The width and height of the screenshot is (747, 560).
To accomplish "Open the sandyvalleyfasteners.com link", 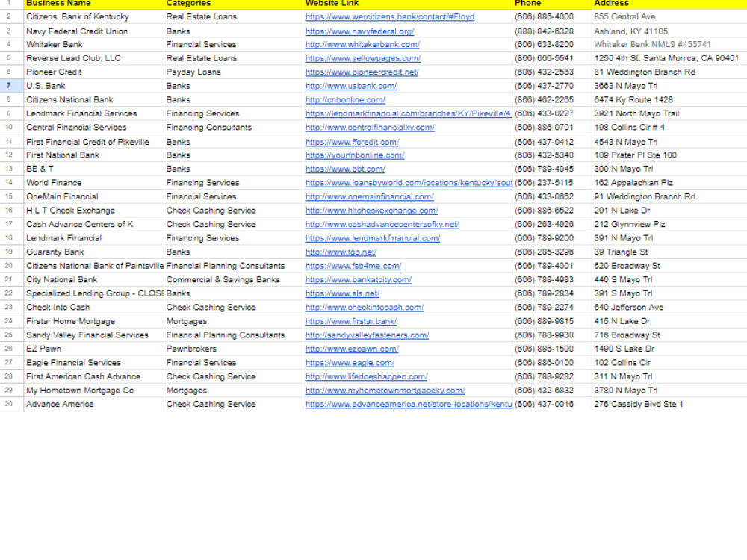I will (x=367, y=335).
